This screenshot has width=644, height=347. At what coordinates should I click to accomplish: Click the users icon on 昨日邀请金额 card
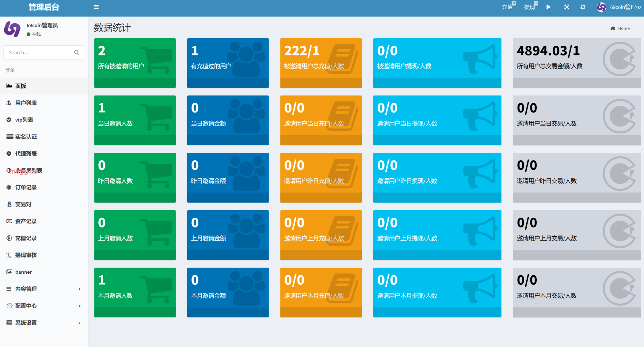tap(246, 173)
